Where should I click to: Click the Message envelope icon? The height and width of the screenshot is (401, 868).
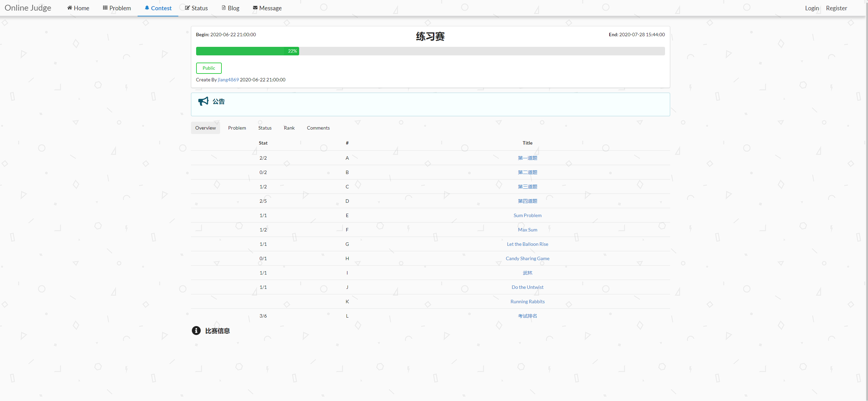[x=255, y=8]
